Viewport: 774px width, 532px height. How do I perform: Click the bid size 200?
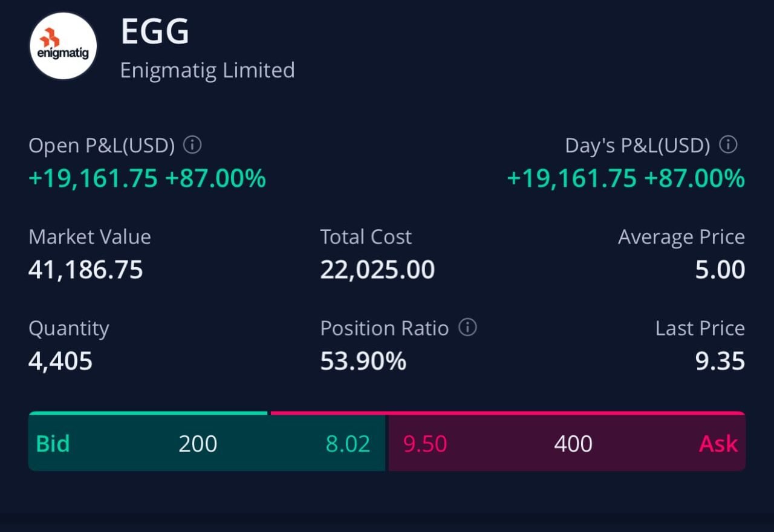coord(198,444)
